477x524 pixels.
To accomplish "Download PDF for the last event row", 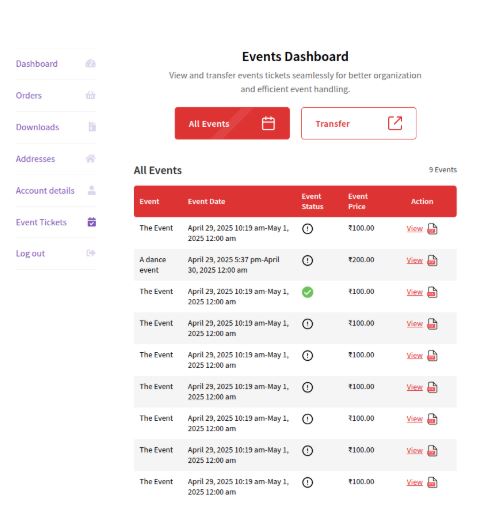I will click(x=432, y=482).
